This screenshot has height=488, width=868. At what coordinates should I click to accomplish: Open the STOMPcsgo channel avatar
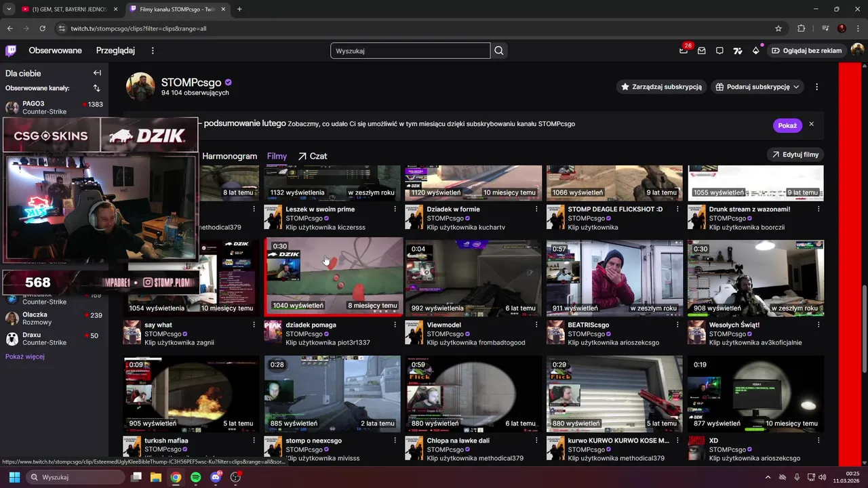click(140, 87)
